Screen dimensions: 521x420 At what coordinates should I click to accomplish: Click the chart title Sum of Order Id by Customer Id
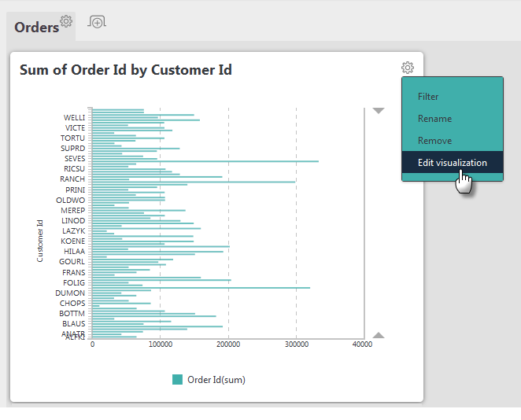pos(126,70)
